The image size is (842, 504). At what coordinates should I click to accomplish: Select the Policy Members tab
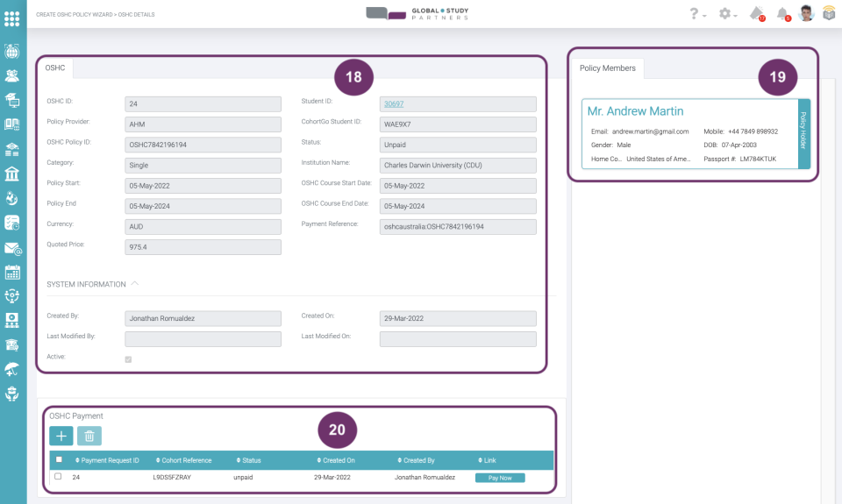pyautogui.click(x=608, y=68)
